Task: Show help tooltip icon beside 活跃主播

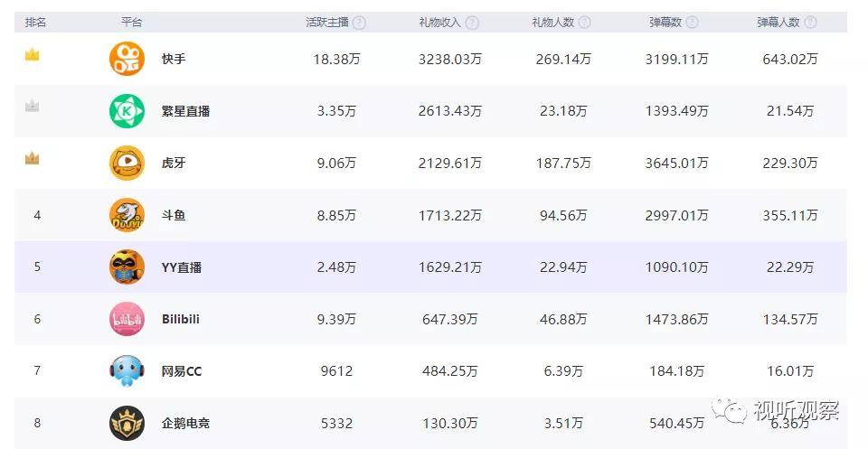Action: pos(359,23)
